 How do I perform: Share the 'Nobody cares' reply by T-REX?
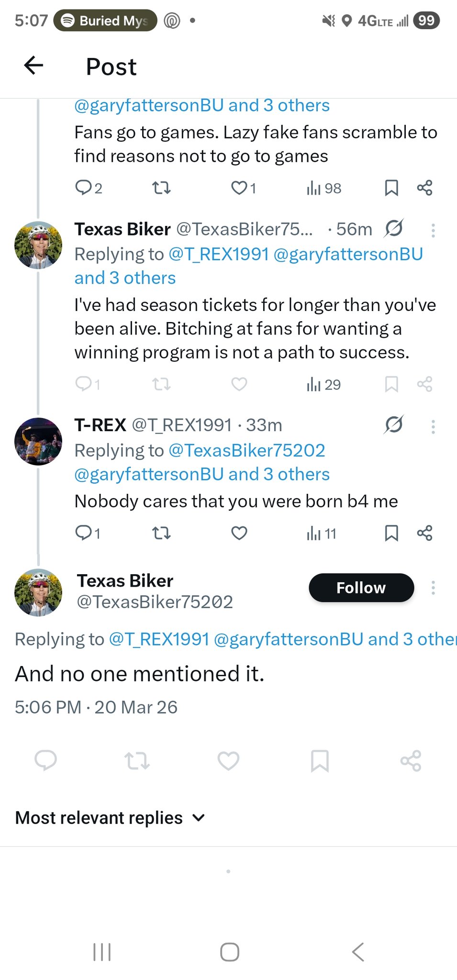424,533
